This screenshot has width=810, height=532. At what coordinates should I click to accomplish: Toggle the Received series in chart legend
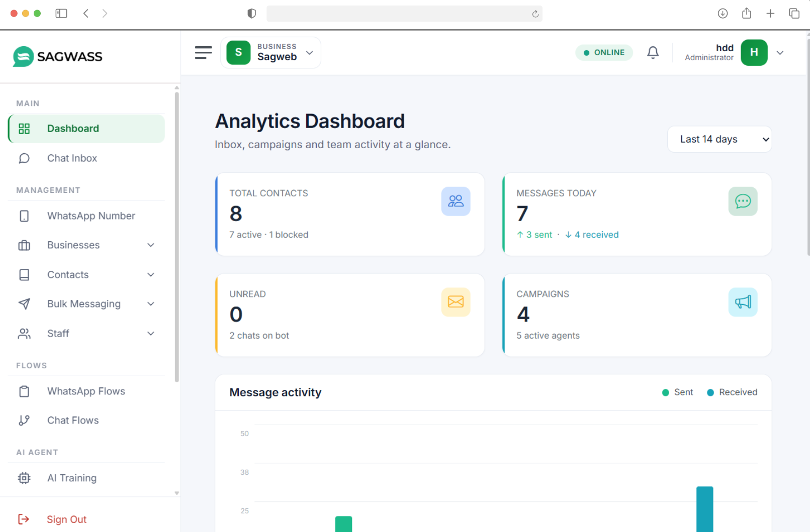point(732,392)
